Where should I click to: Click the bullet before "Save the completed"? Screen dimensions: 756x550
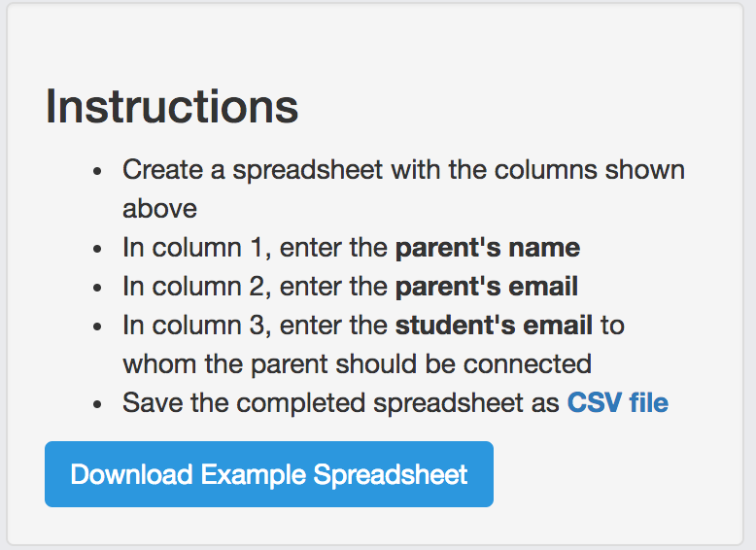97,403
